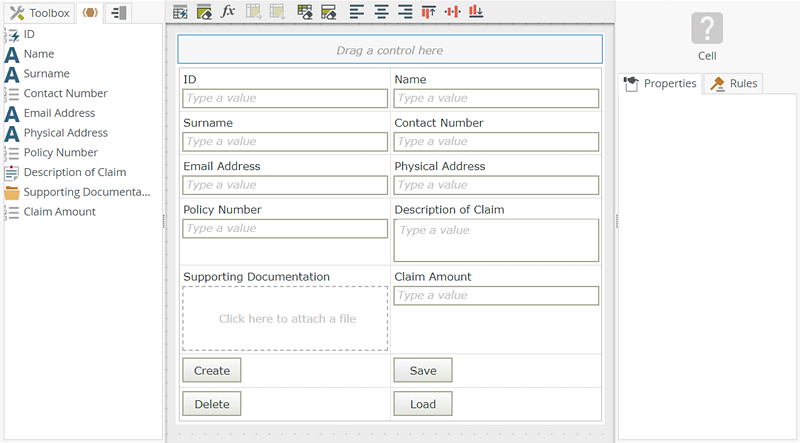Click the Load button
This screenshot has height=443, width=800.
point(422,404)
